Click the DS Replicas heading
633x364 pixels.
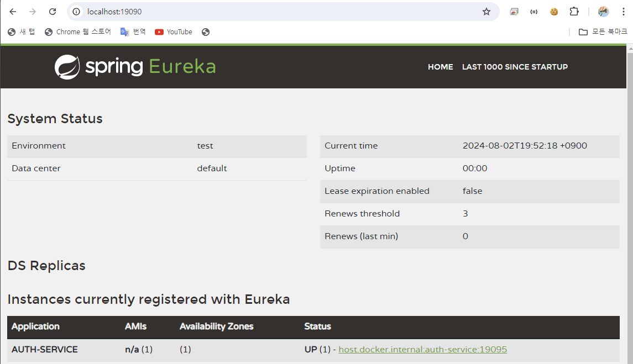point(46,266)
